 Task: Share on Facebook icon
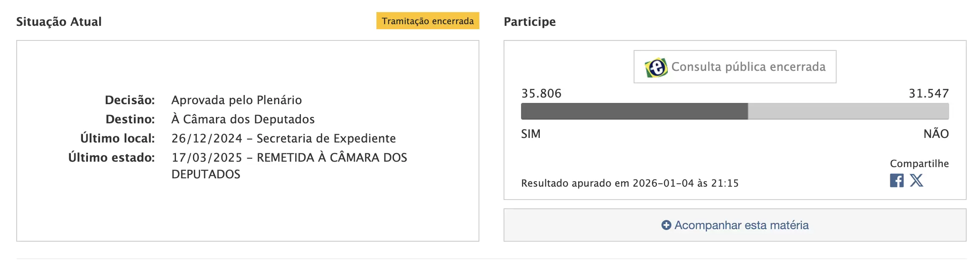(897, 180)
